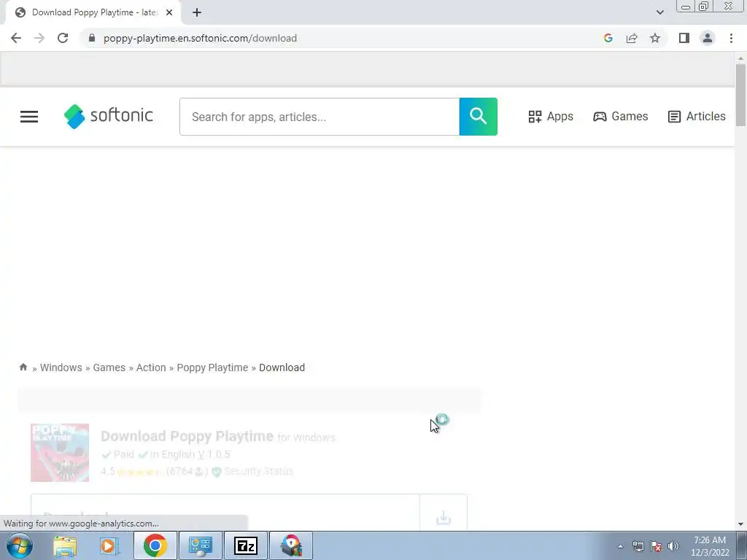This screenshot has width=747, height=560.
Task: Click the Poppy Playtime game thumbnail
Action: pyautogui.click(x=60, y=452)
